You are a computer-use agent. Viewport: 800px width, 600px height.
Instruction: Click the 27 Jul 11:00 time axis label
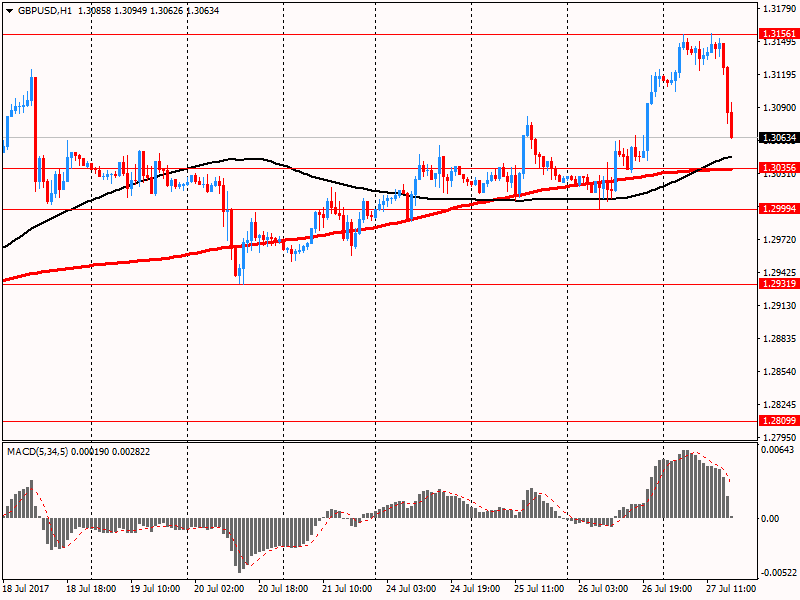pyautogui.click(x=731, y=589)
